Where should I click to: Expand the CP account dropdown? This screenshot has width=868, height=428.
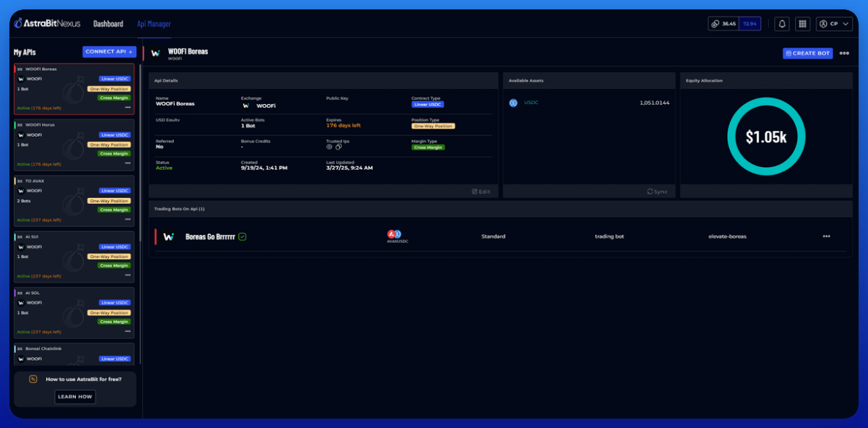click(x=834, y=24)
